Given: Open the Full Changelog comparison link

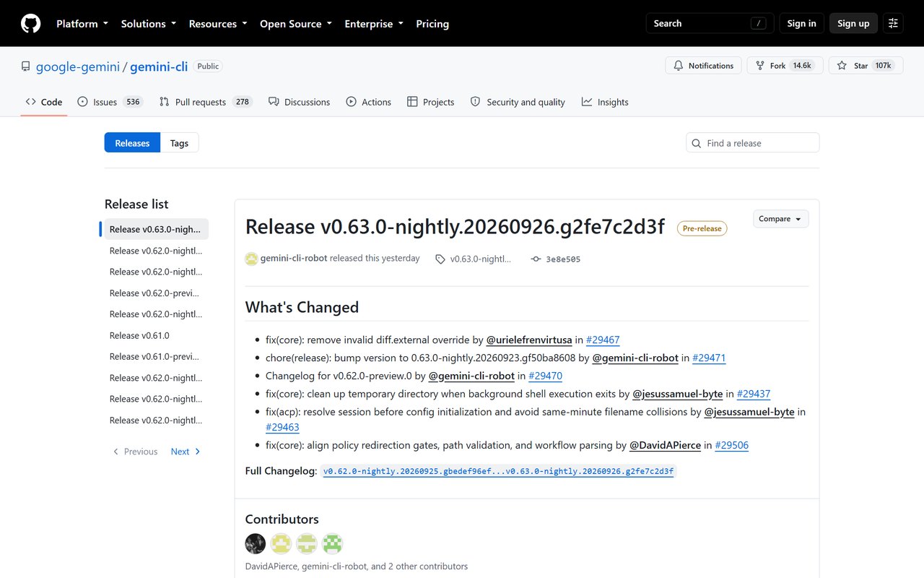Looking at the screenshot, I should (x=498, y=471).
